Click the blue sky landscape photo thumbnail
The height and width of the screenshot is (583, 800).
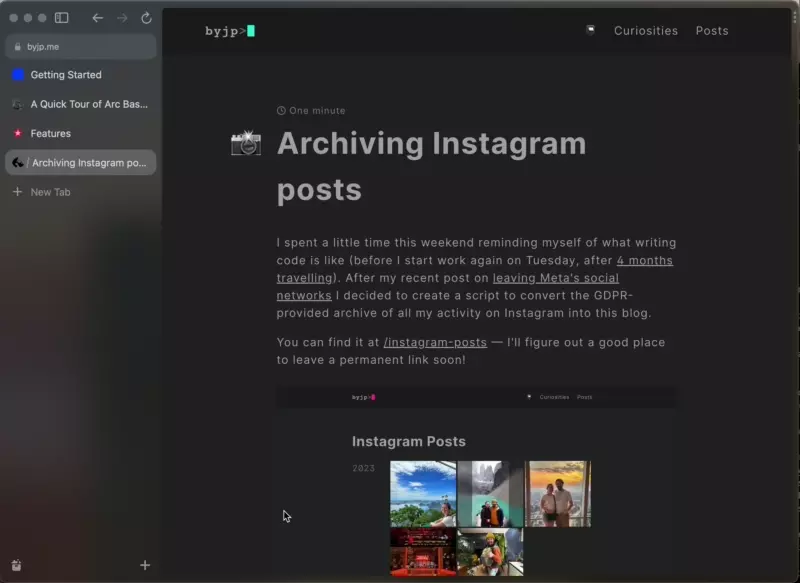[423, 494]
